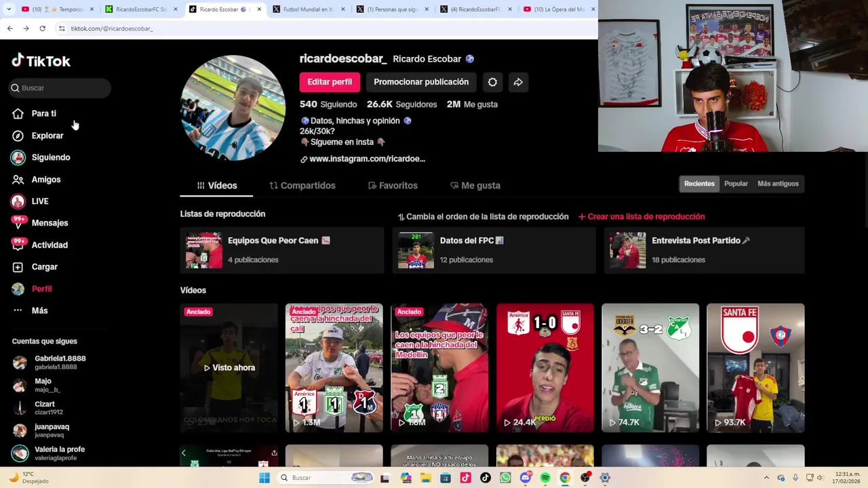The width and height of the screenshot is (868, 488).
Task: Open Discord from the taskbar
Action: point(526,478)
